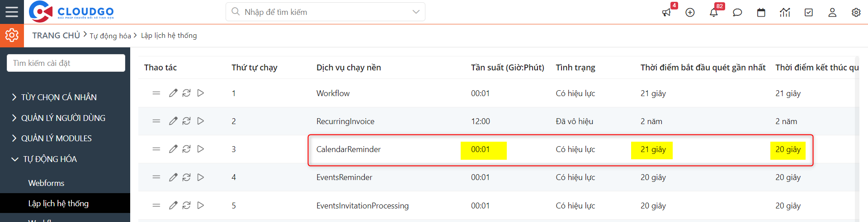Viewport: 868px width, 222px height.
Task: Click the quick create plus icon
Action: pyautogui.click(x=690, y=13)
